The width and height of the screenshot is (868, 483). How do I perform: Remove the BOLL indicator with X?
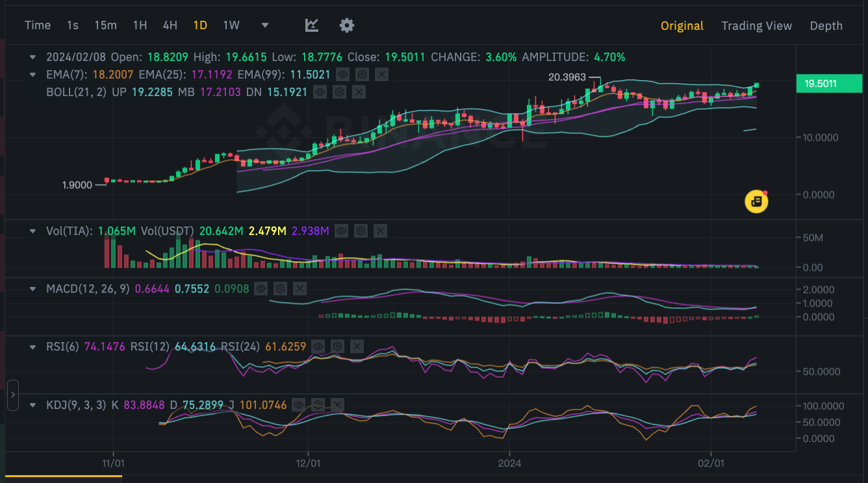tap(359, 92)
